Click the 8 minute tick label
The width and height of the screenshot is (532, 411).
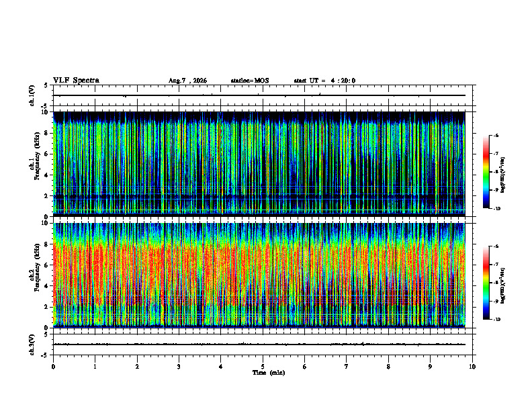pos(388,366)
